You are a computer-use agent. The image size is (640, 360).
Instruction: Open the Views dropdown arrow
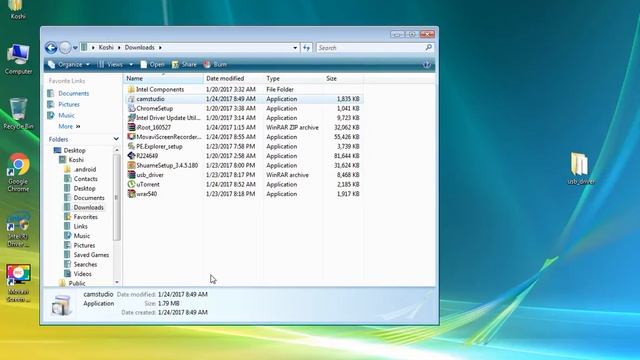[131, 64]
